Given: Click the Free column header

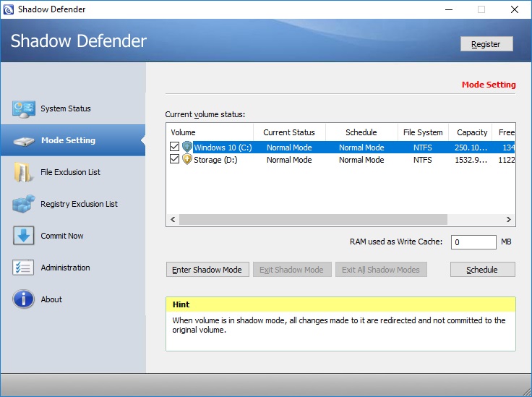Looking at the screenshot, I should coord(504,132).
